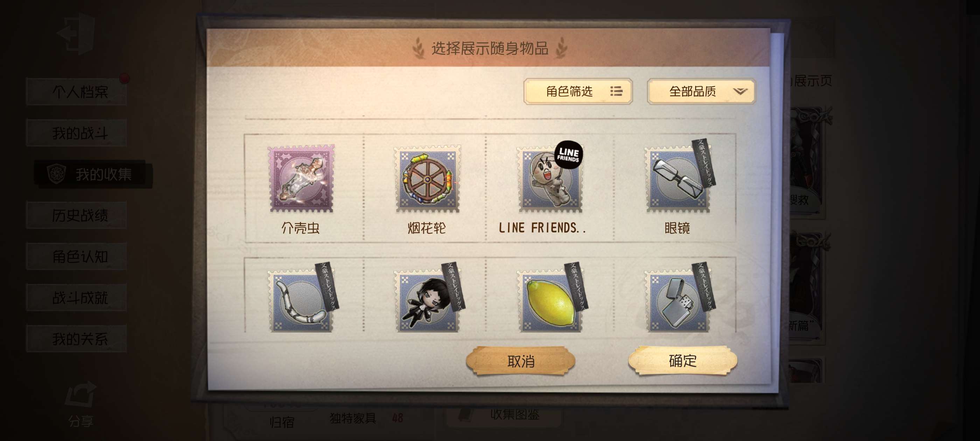The width and height of the screenshot is (980, 441).
Task: Expand the 全部品质 quality dropdown
Action: [x=701, y=91]
